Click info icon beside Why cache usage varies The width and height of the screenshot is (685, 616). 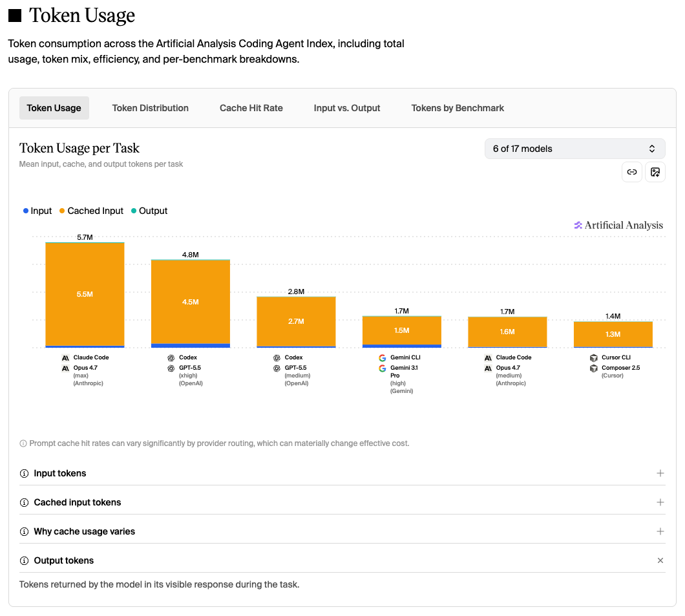(x=25, y=532)
